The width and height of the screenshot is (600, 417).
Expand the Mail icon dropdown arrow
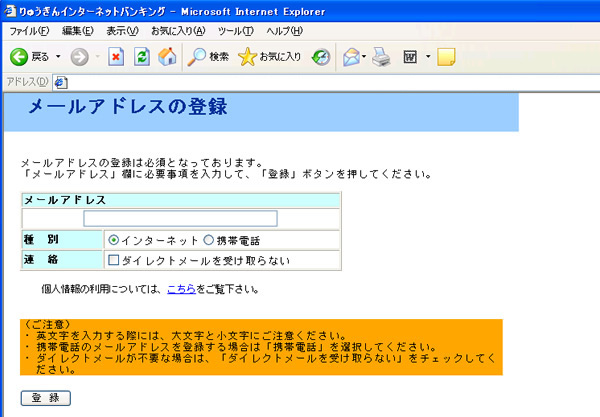364,57
